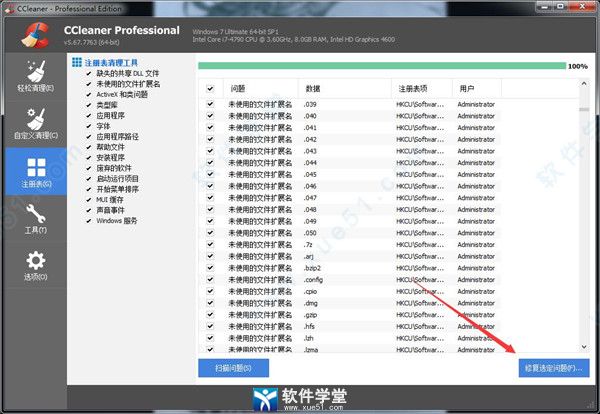Click the results list scroll-down arrow
Viewport: 600px width, 414px height.
[584, 347]
